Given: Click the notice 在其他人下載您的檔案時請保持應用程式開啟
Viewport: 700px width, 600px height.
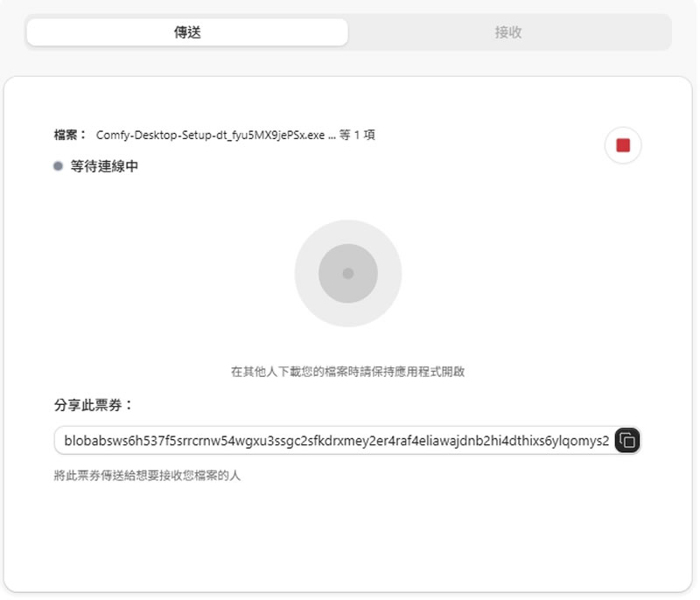Looking at the screenshot, I should [x=347, y=372].
